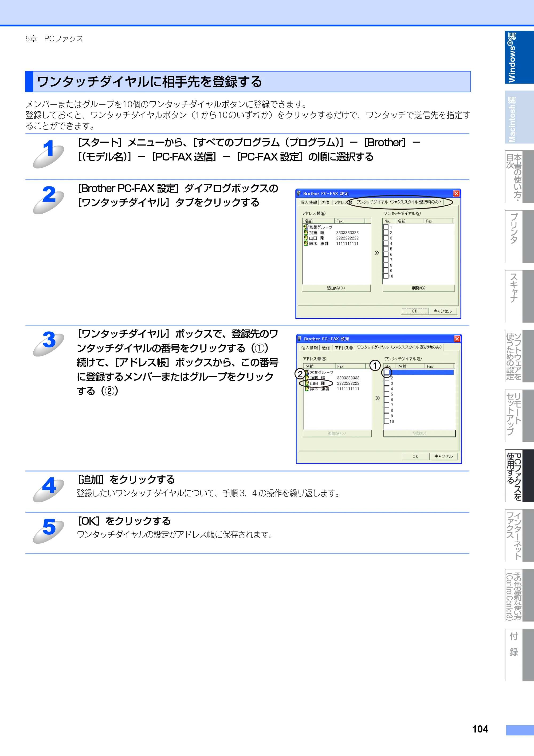This screenshot has height=756, width=534.
Task: Click 営業グループ group icon in step 2 dialog
Action: pos(306,227)
